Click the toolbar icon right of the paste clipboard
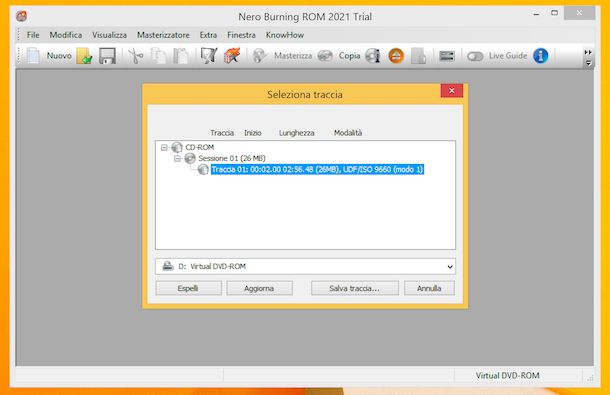Image resolution: width=610 pixels, height=395 pixels. coord(209,56)
